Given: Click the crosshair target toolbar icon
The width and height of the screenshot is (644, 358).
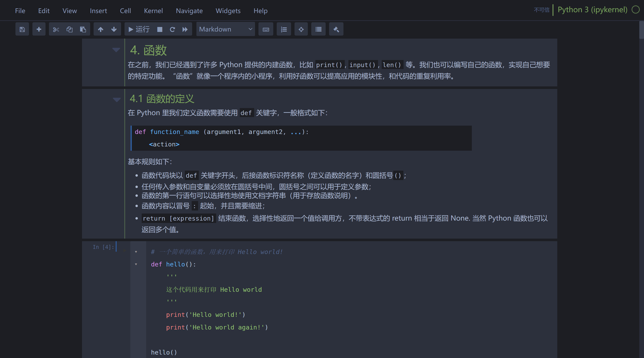Looking at the screenshot, I should [301, 29].
